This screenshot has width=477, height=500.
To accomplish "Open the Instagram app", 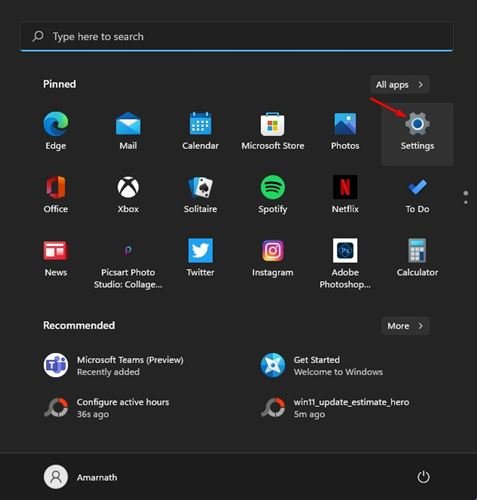I will tap(273, 258).
